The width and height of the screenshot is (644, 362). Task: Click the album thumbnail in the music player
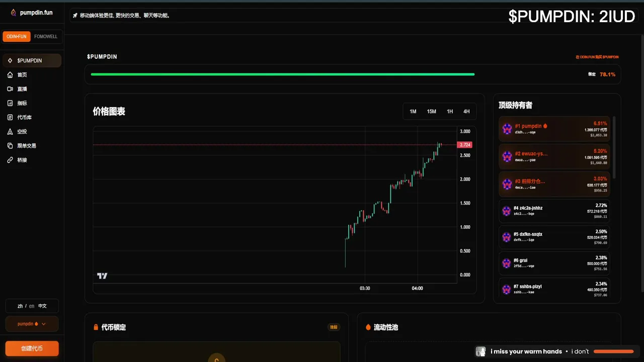(x=481, y=351)
